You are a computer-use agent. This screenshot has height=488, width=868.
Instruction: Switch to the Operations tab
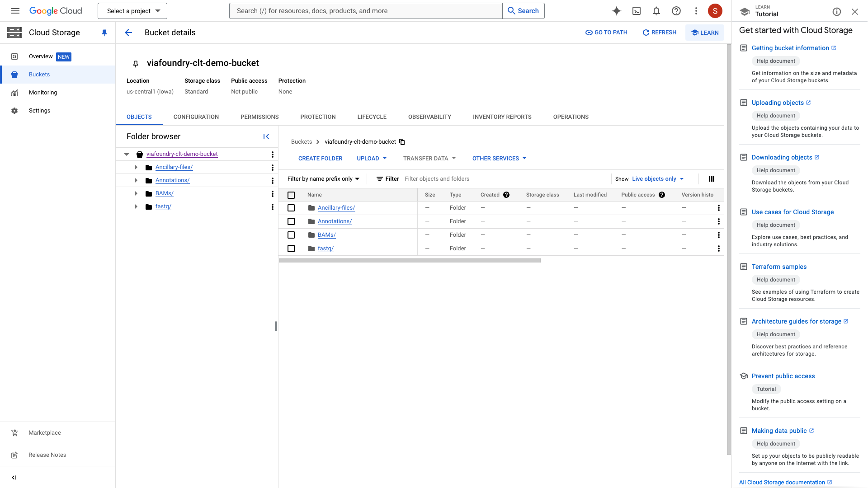(x=571, y=117)
